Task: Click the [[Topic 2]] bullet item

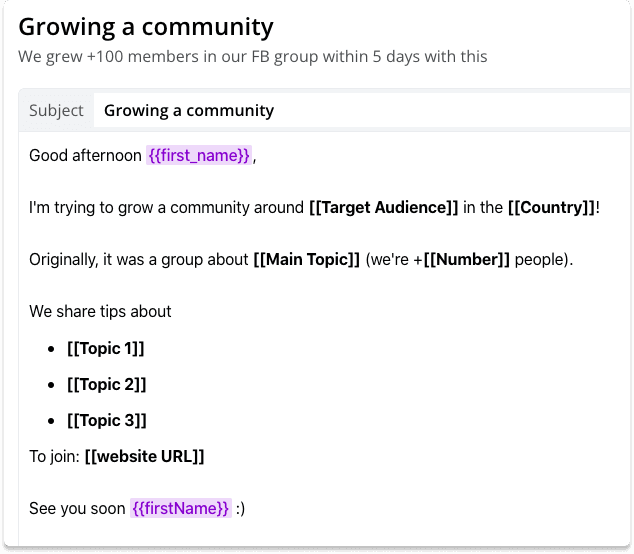Action: (x=106, y=385)
